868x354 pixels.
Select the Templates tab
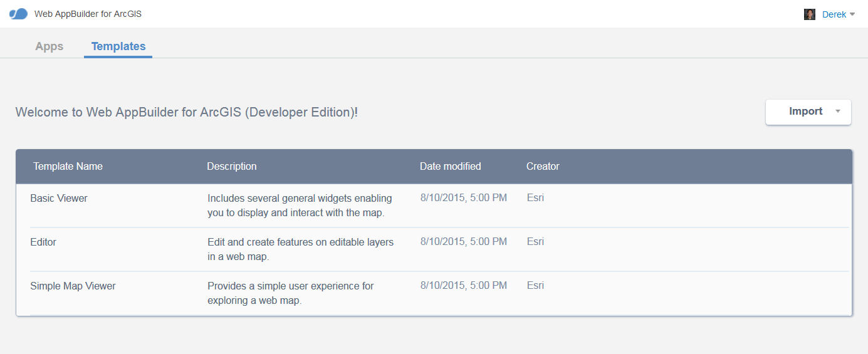(x=118, y=46)
